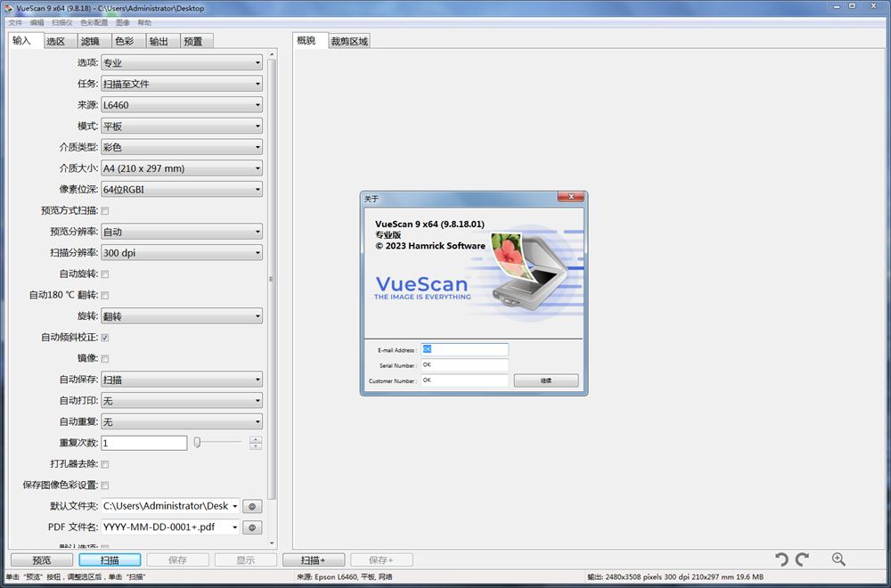Open the 自动打印 dropdown showing 无
Viewport: 891px width, 588px height.
(x=182, y=401)
